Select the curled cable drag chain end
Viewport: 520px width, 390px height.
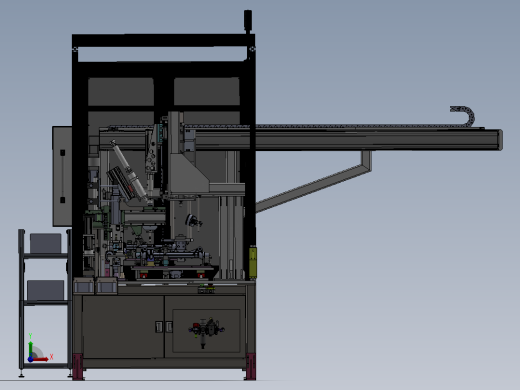coord(464,115)
